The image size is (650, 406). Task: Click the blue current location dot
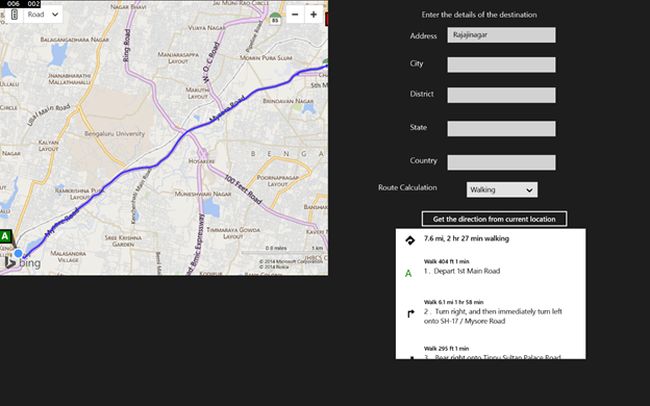18,253
